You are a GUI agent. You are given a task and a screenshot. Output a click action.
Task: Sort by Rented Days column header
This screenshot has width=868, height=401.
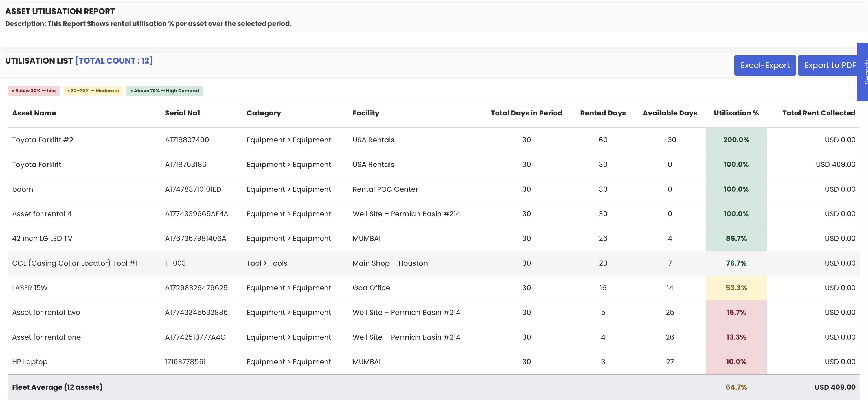[x=602, y=113]
